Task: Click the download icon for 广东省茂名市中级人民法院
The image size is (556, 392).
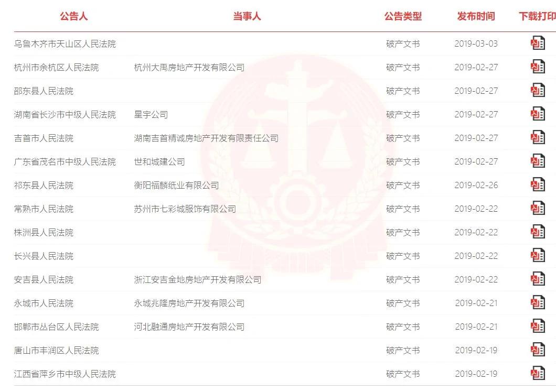Action: coord(538,161)
